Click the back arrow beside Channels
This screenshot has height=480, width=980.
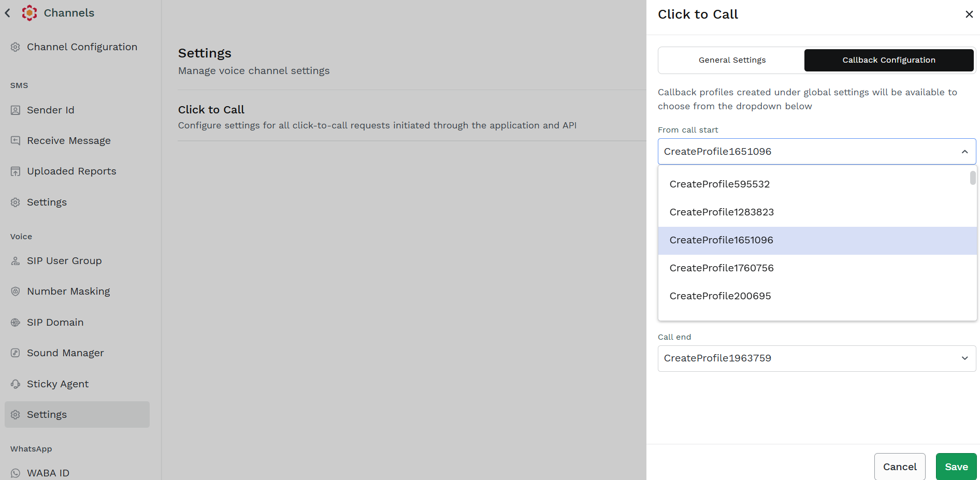(x=8, y=13)
